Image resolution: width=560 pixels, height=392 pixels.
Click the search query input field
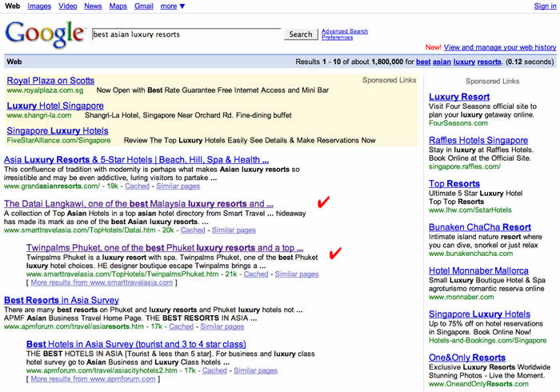(186, 34)
